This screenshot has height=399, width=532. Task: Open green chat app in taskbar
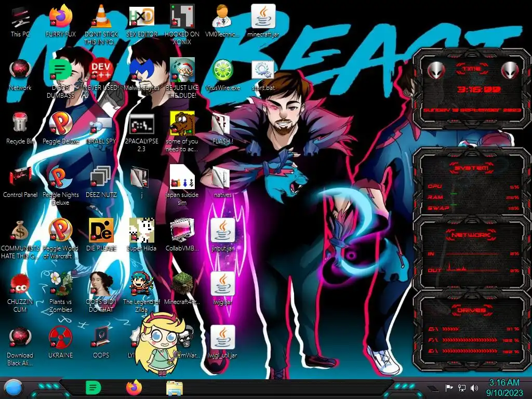tap(94, 388)
